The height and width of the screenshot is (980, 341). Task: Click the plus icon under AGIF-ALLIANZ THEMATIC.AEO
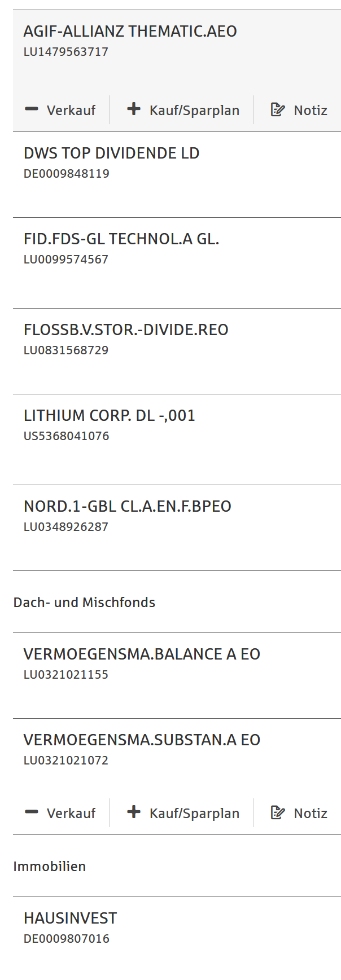[134, 109]
